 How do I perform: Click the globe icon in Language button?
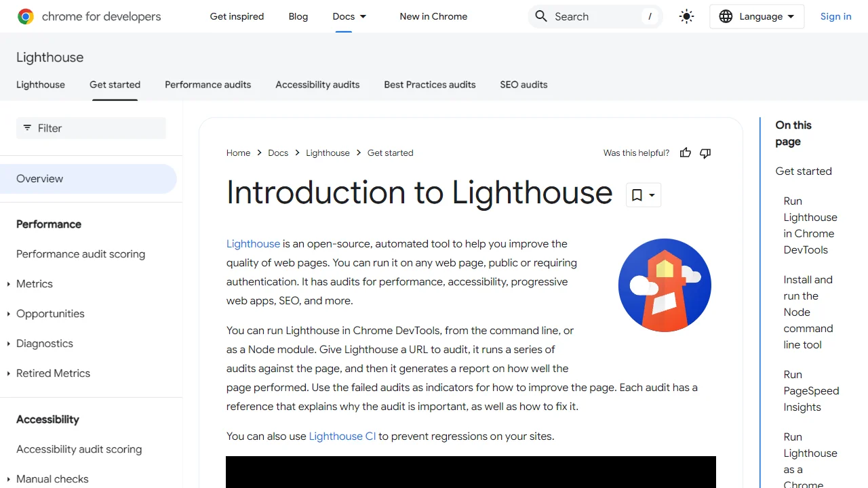726,16
